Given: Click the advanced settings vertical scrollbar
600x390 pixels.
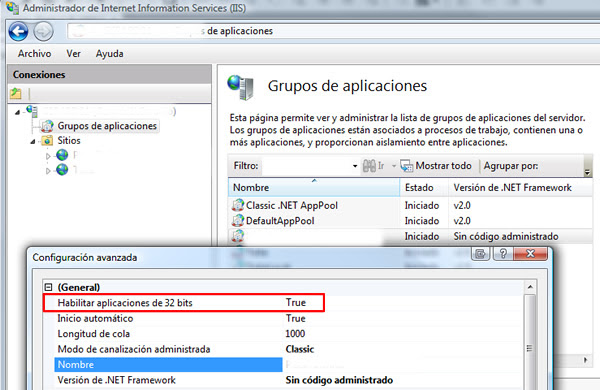Looking at the screenshot, I should (530, 337).
